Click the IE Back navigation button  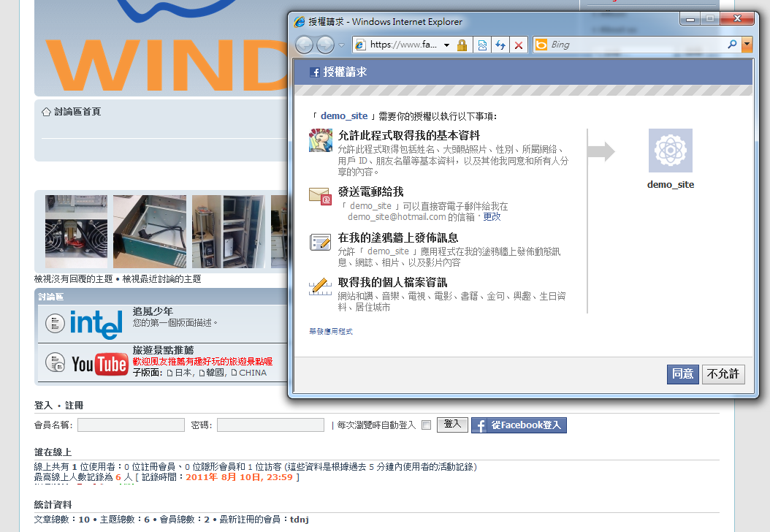[x=304, y=45]
